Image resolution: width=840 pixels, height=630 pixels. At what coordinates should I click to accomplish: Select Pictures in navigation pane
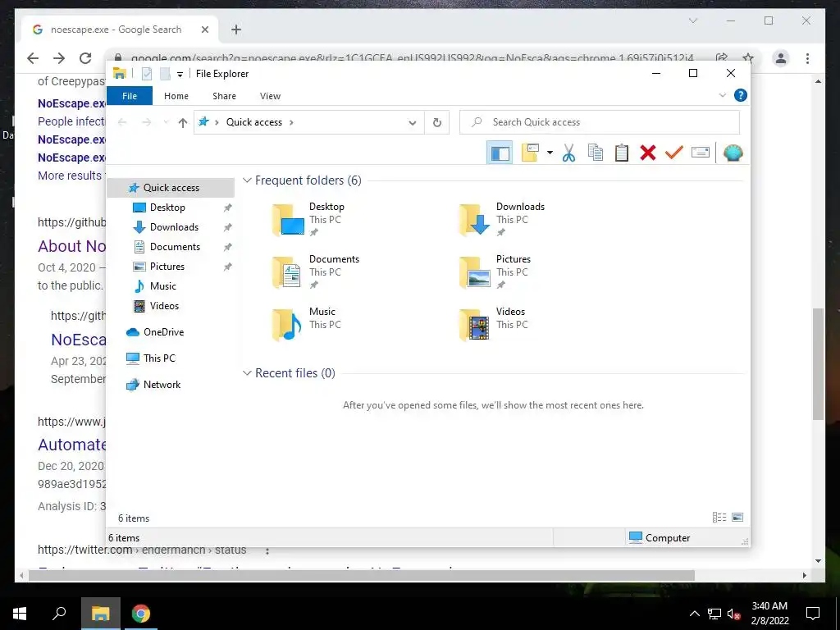click(167, 267)
